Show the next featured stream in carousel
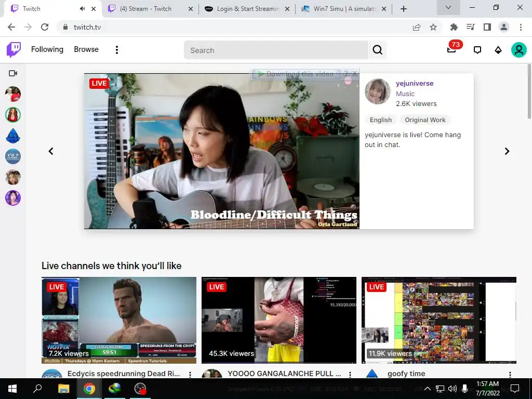The image size is (532, 399). click(507, 151)
